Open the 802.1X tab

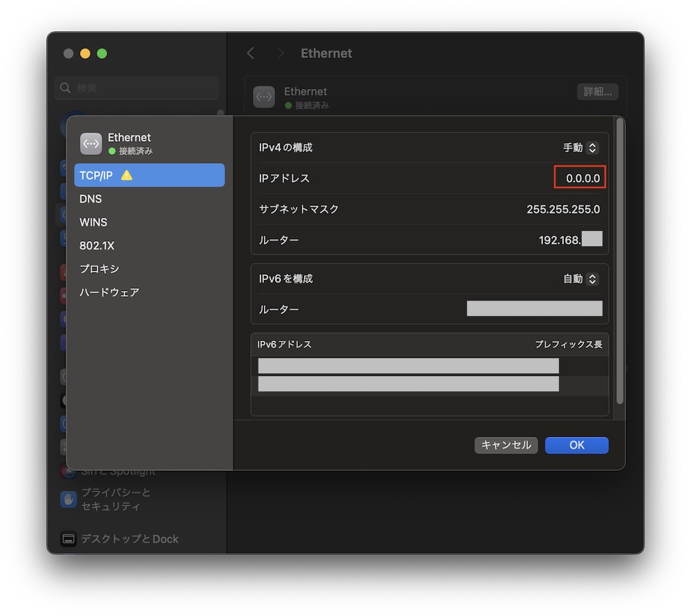click(x=97, y=245)
